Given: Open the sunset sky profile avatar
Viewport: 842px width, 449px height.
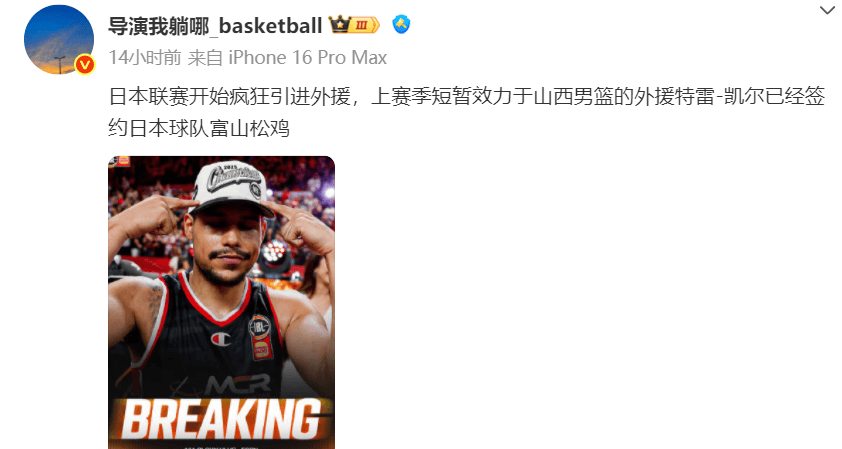Looking at the screenshot, I should [x=59, y=39].
